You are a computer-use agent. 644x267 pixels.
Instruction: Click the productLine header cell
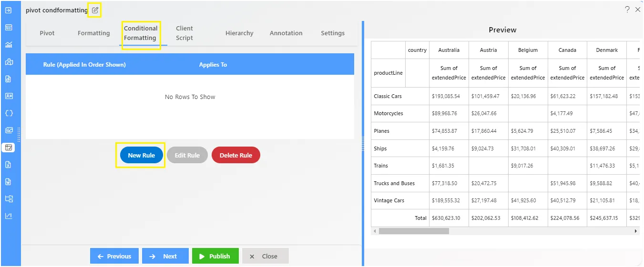pyautogui.click(x=388, y=73)
